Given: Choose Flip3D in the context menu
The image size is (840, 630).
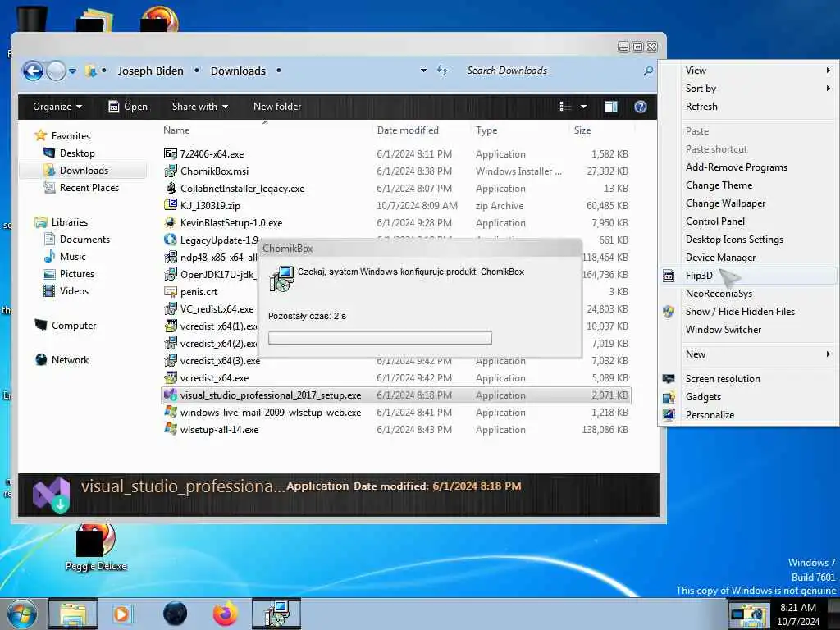Looking at the screenshot, I should tap(748, 276).
